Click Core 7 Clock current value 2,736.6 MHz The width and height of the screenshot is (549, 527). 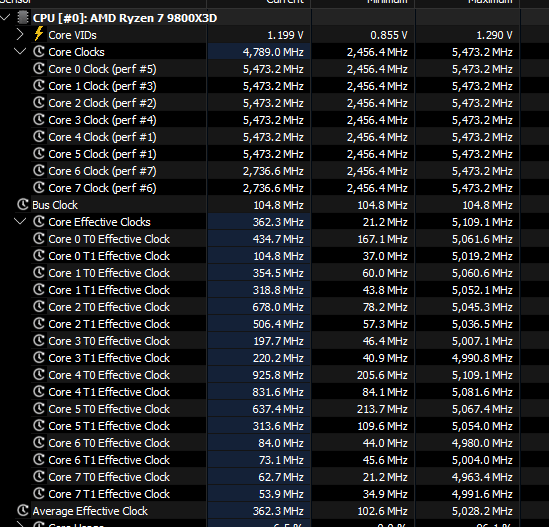coord(273,188)
